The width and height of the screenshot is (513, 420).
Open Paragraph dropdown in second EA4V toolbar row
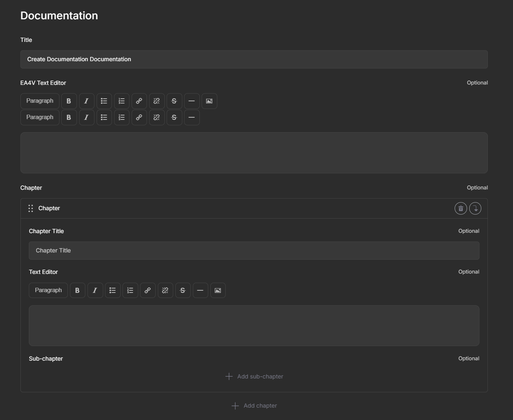click(x=40, y=117)
